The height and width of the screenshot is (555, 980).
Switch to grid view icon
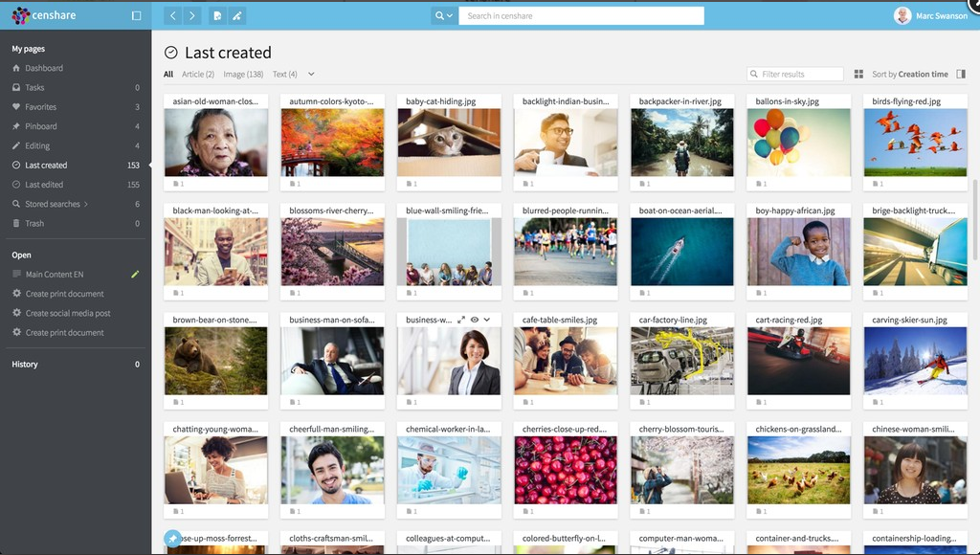[x=858, y=74]
